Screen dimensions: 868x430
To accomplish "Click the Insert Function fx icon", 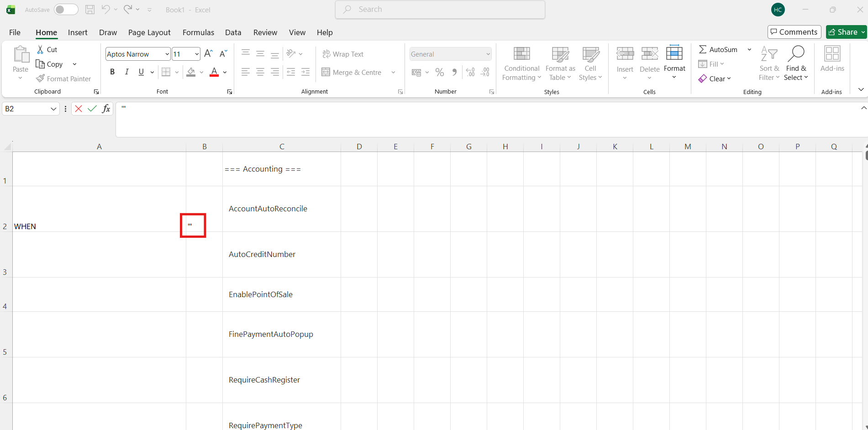I will 106,109.
